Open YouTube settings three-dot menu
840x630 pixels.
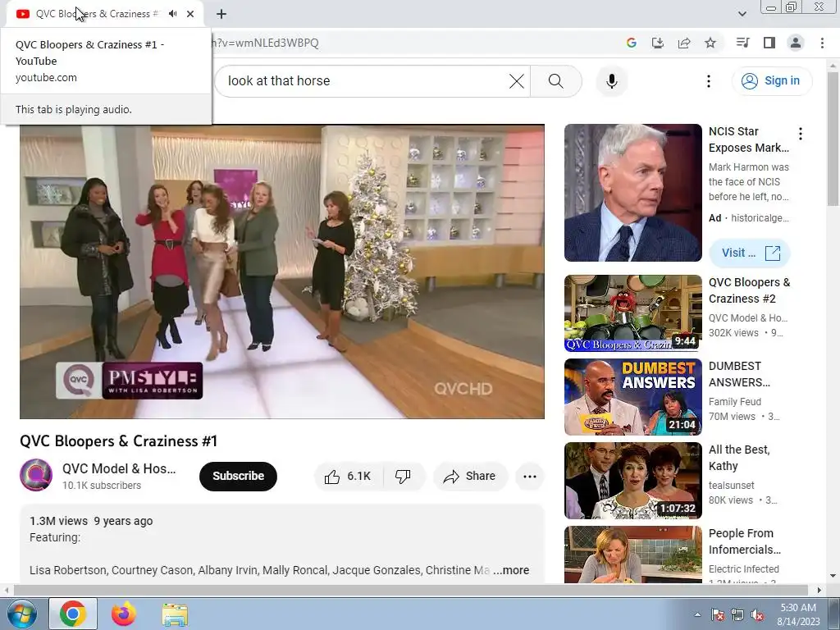pyautogui.click(x=708, y=81)
